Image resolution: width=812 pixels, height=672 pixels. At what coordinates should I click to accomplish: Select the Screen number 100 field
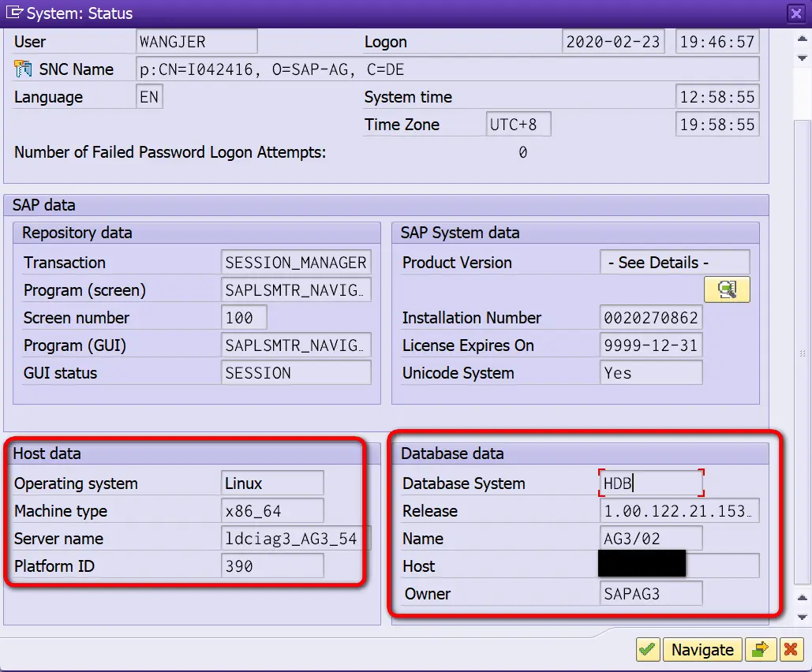(245, 317)
